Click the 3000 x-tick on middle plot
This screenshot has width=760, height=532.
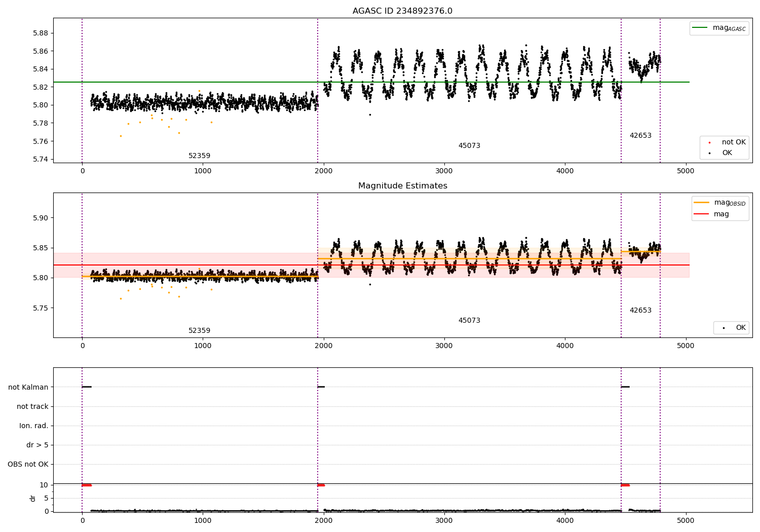(444, 346)
